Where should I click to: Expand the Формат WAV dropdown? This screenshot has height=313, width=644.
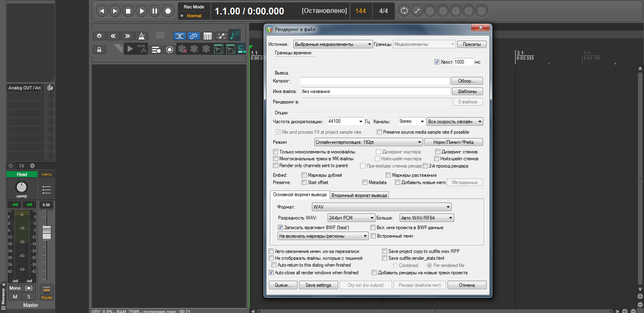[x=381, y=207]
